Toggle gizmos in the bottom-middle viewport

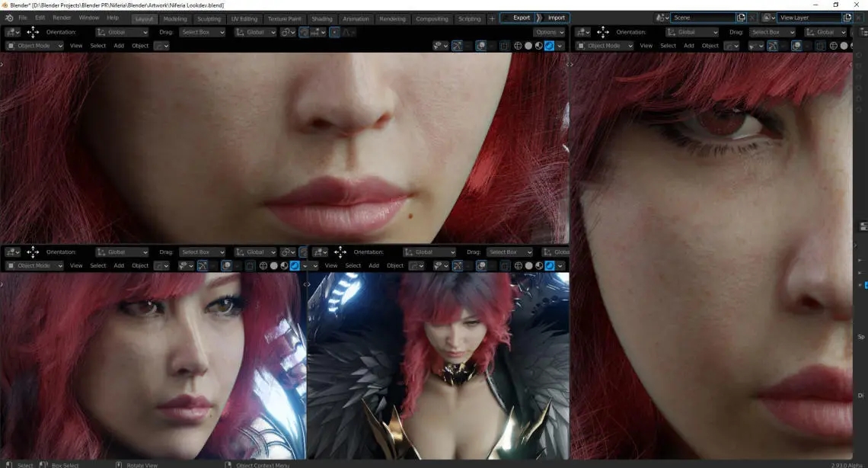458,266
